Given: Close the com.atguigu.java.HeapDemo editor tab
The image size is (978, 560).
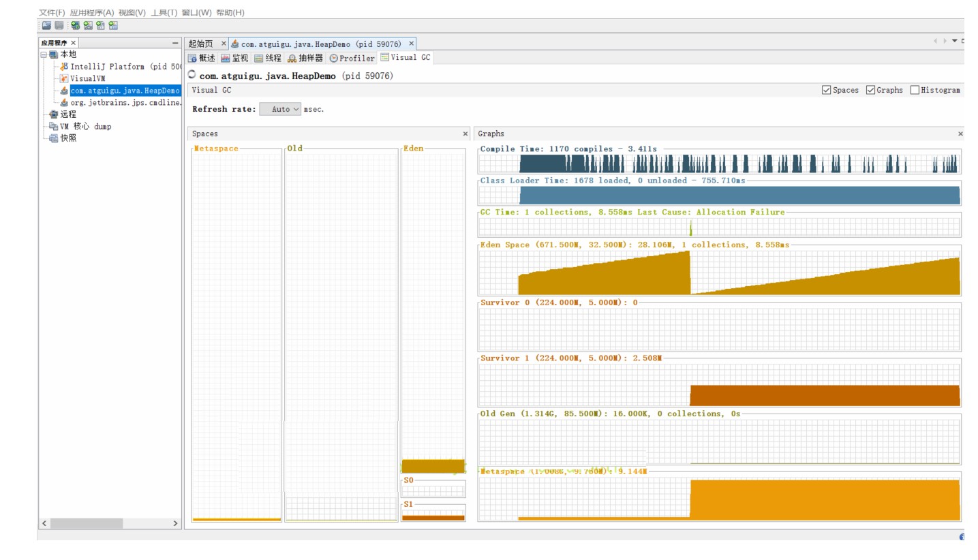Looking at the screenshot, I should pos(411,44).
